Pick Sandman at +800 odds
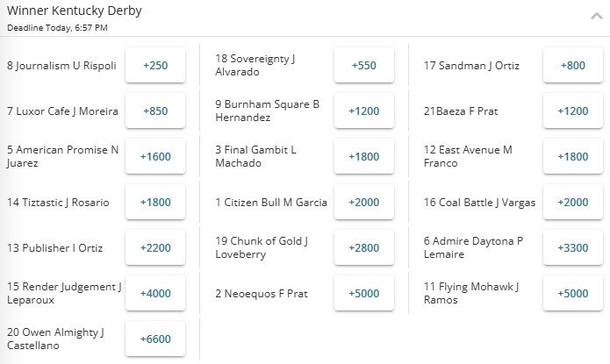 572,66
